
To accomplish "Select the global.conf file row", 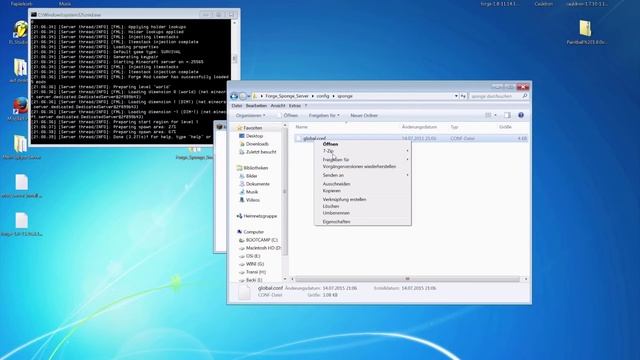I will 411,138.
